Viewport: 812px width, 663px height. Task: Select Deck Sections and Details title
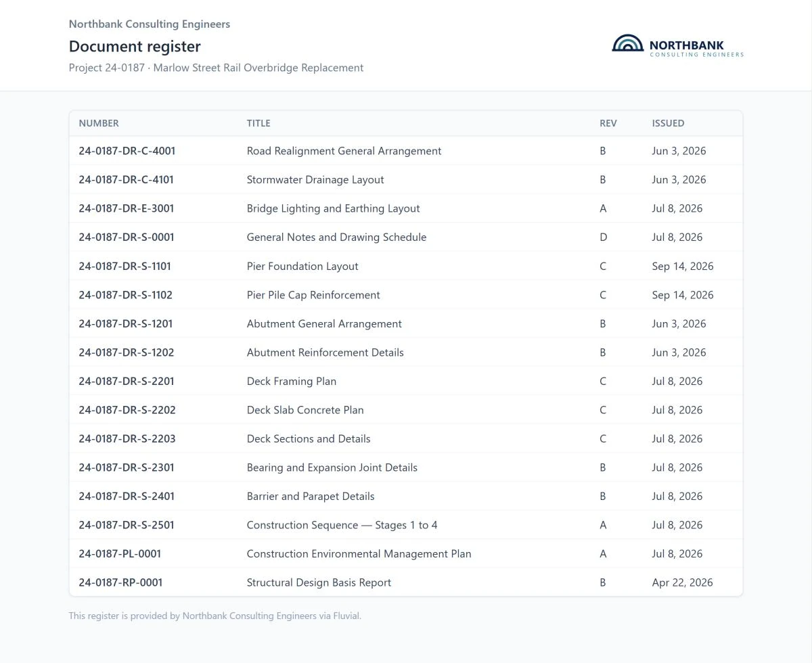[309, 438]
